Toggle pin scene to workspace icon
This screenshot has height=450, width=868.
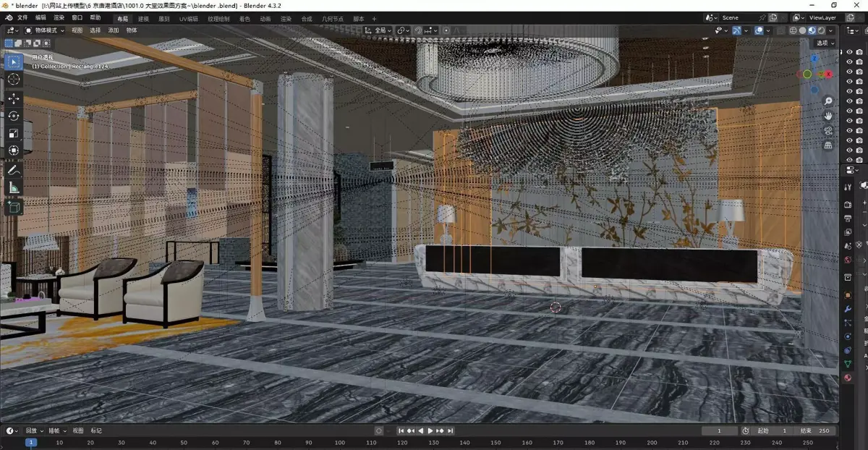763,17
